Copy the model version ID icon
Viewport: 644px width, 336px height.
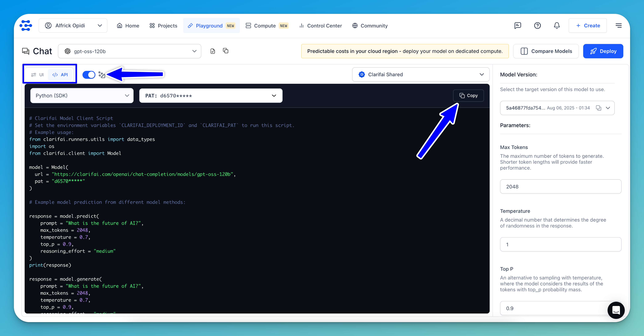(x=599, y=108)
